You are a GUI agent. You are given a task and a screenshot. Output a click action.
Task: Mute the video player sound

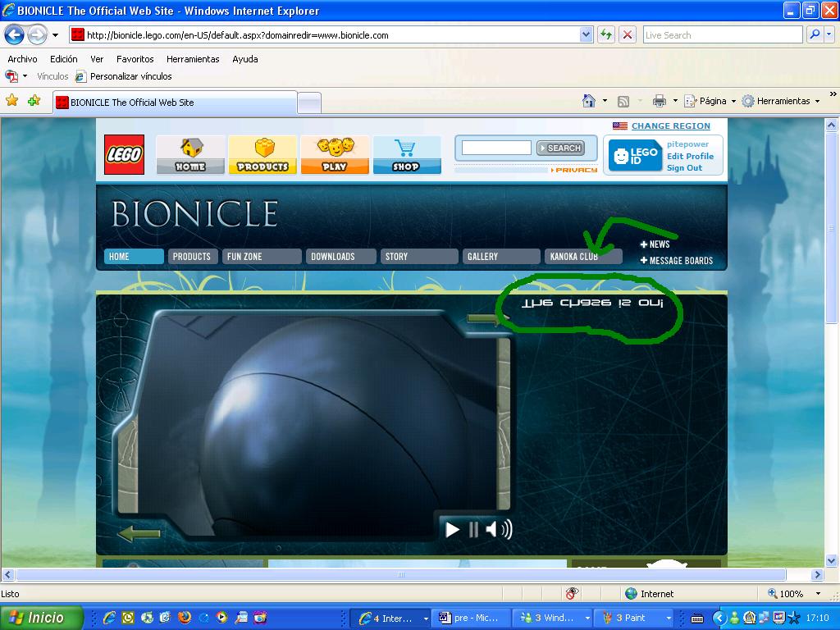(x=499, y=530)
